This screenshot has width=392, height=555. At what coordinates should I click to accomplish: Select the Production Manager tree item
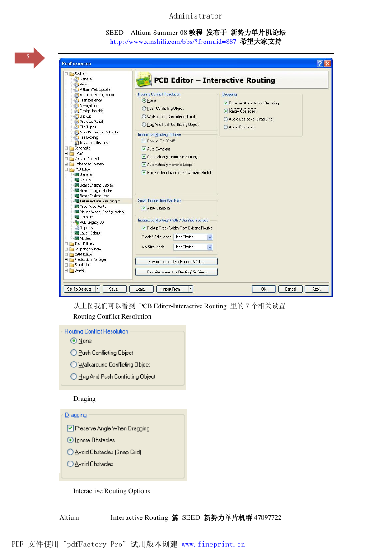90,260
